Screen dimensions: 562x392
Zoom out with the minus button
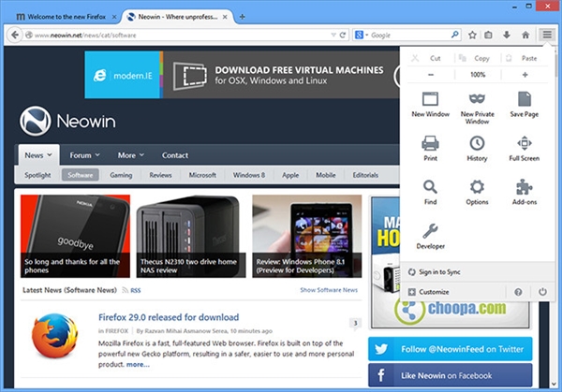(x=431, y=75)
